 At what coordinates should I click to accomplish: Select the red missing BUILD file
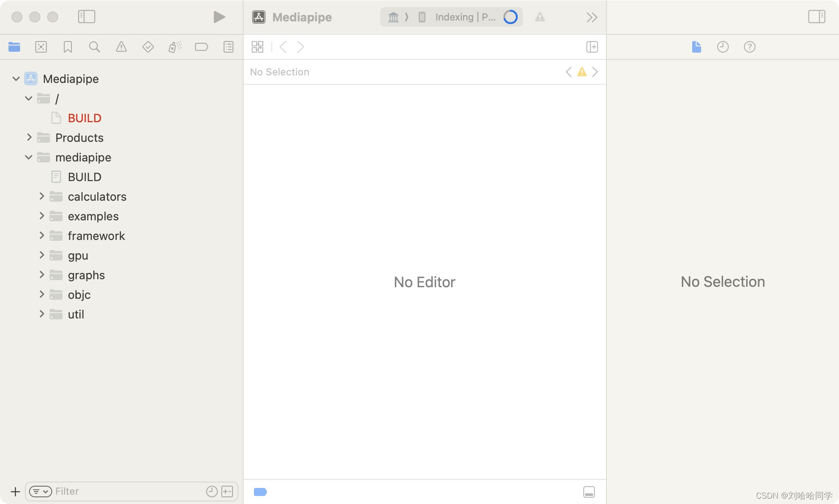coord(85,118)
